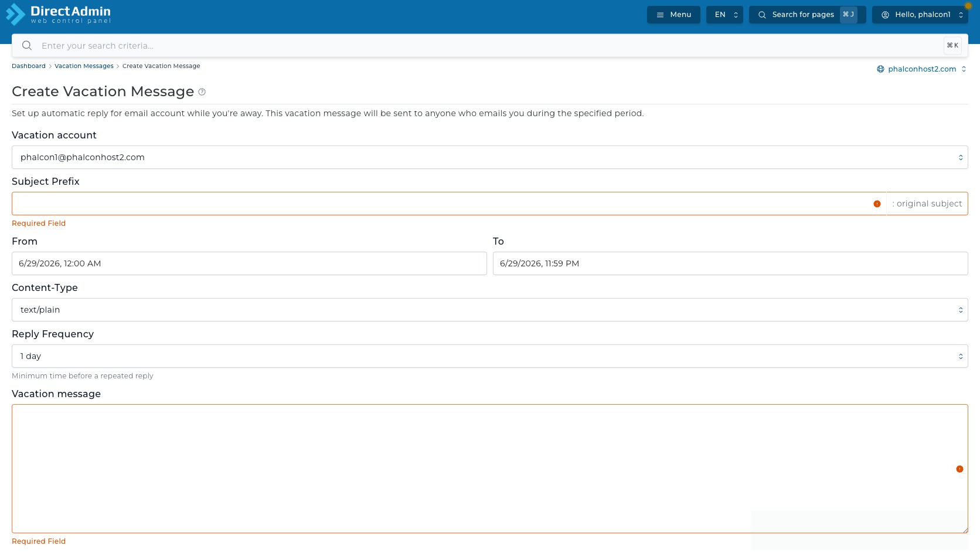Viewport: 980px width, 552px height.
Task: Go to Vacation Messages breadcrumb link
Action: 84,66
